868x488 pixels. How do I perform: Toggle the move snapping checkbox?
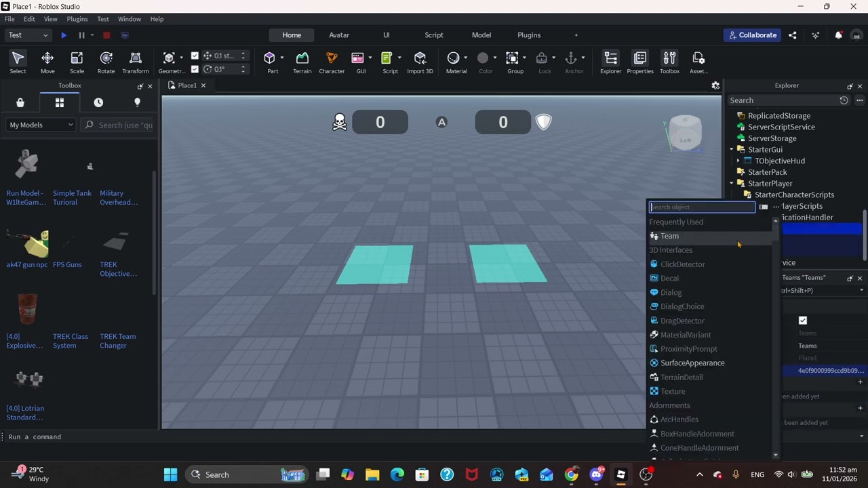(x=195, y=56)
